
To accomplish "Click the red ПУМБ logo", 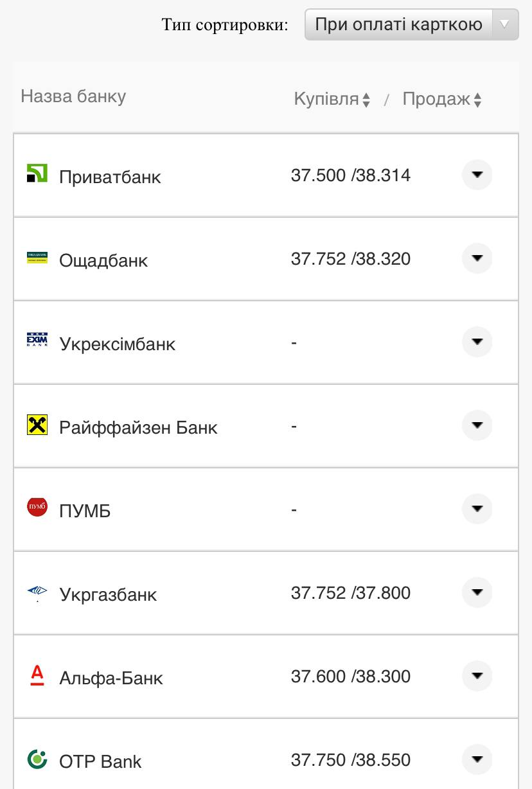I will pyautogui.click(x=37, y=508).
